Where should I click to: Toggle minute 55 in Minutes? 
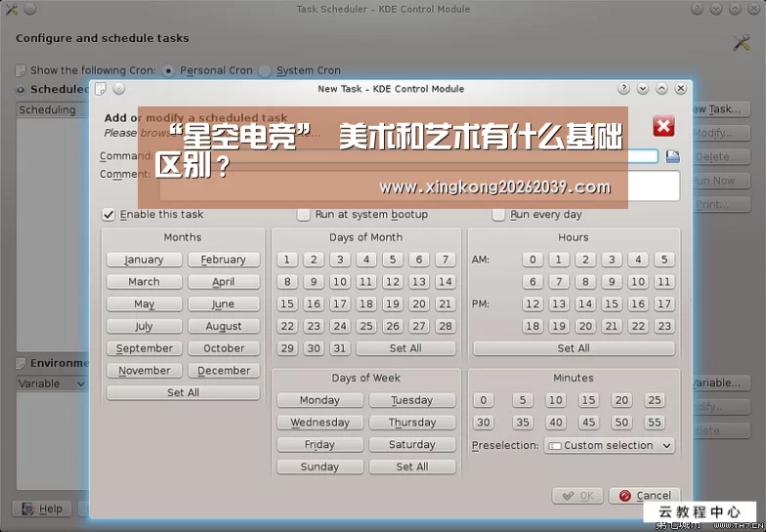655,423
